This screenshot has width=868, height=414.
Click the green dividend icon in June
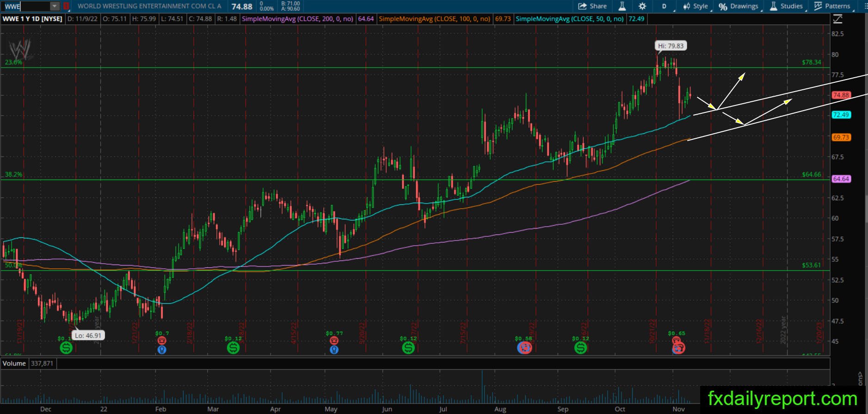coord(408,348)
